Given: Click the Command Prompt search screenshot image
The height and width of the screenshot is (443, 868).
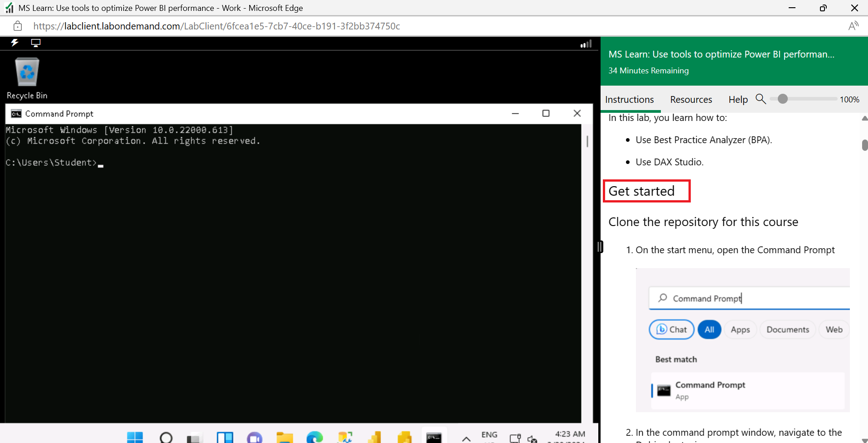Looking at the screenshot, I should [743, 340].
